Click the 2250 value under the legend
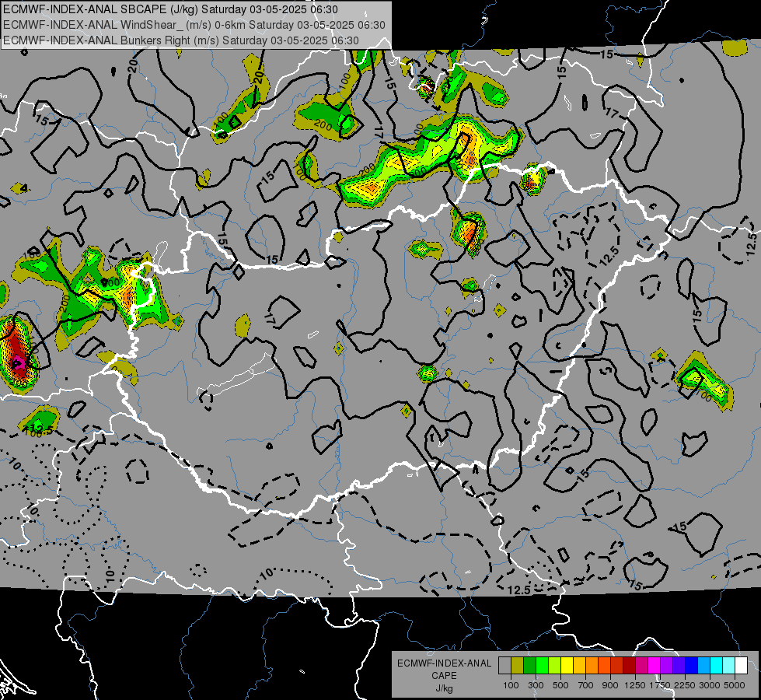Viewport: 761px width, 700px height. pos(686,685)
